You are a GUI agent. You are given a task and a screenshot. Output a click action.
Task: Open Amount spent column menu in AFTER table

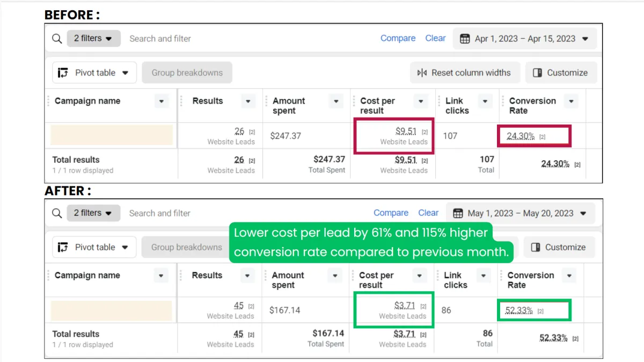[x=335, y=276]
